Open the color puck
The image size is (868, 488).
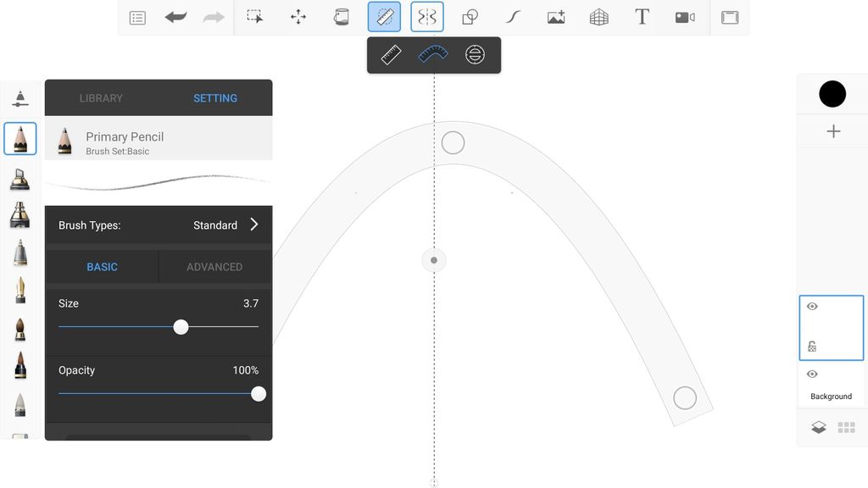point(832,93)
